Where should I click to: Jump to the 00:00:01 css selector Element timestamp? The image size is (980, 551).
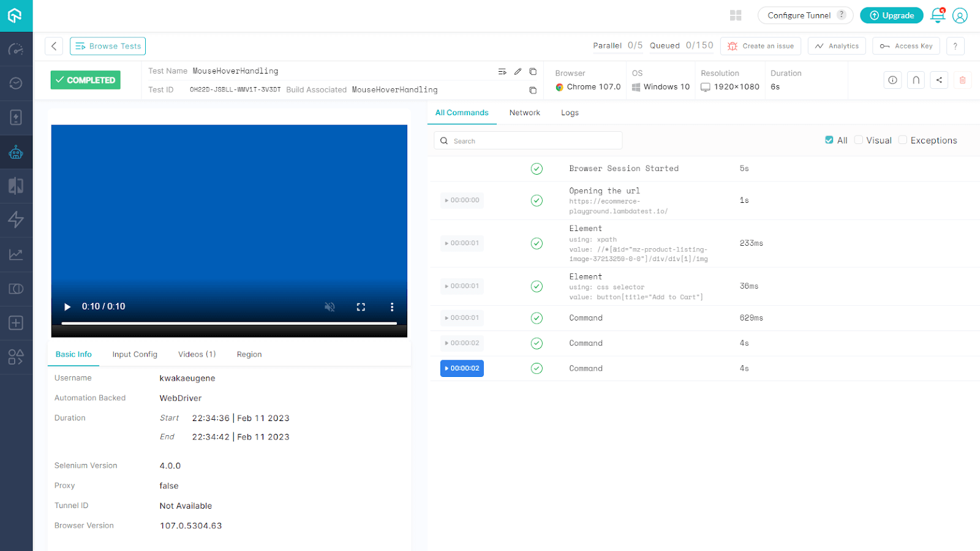[x=462, y=286]
